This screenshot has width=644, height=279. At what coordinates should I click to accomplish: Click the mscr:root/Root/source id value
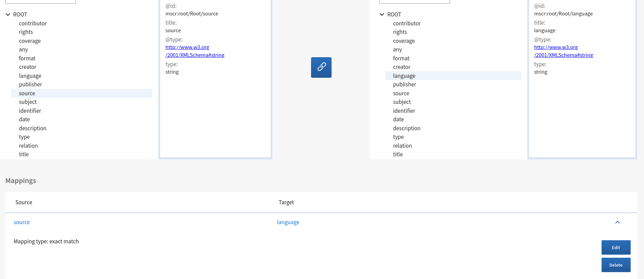coord(192,14)
